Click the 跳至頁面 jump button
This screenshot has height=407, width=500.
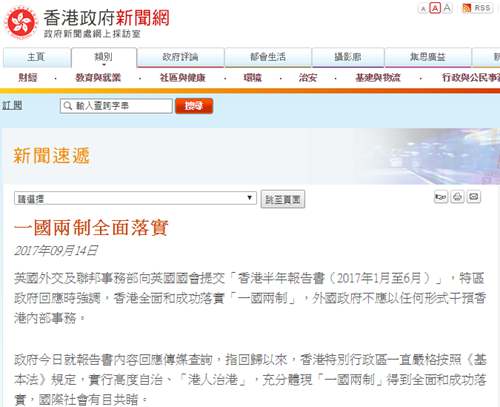pos(283,199)
